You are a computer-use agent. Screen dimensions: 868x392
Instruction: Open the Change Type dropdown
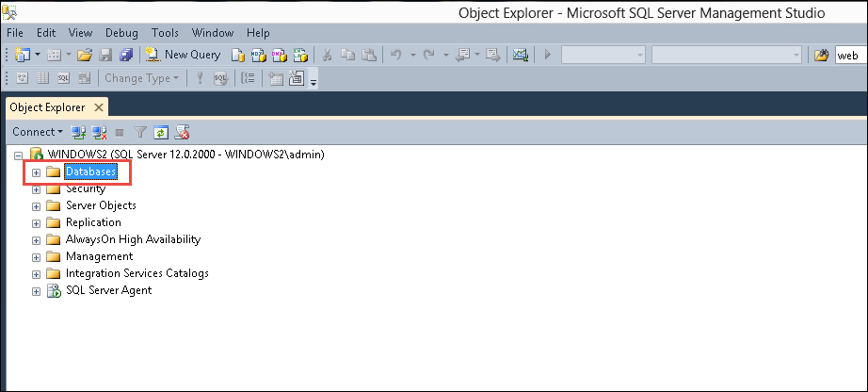[142, 78]
